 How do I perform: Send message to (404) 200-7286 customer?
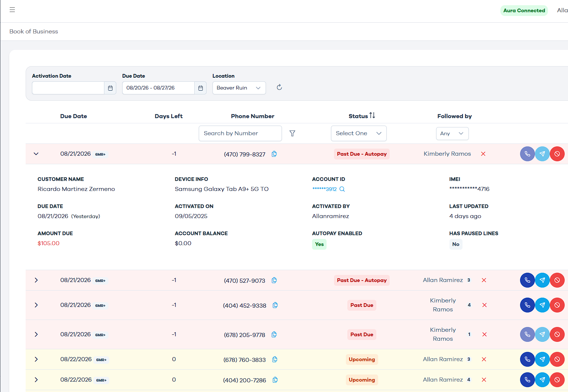(x=542, y=380)
